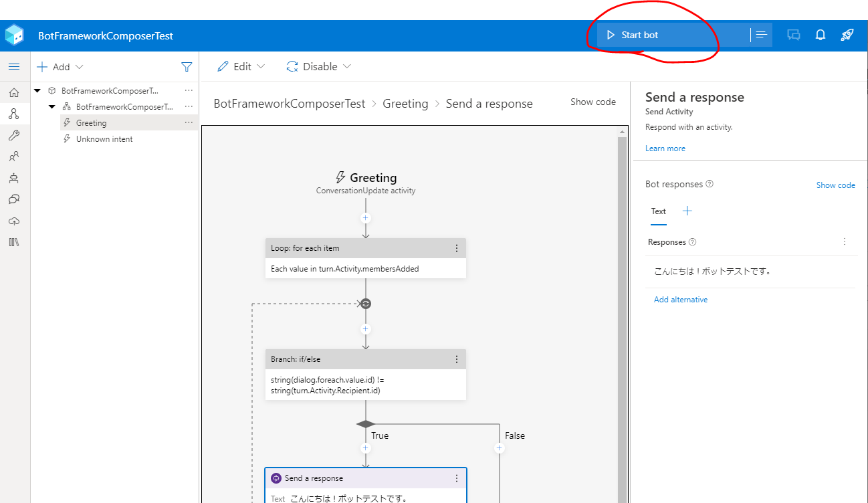Open the Disable dropdown menu
This screenshot has height=503, width=868.
coord(319,66)
